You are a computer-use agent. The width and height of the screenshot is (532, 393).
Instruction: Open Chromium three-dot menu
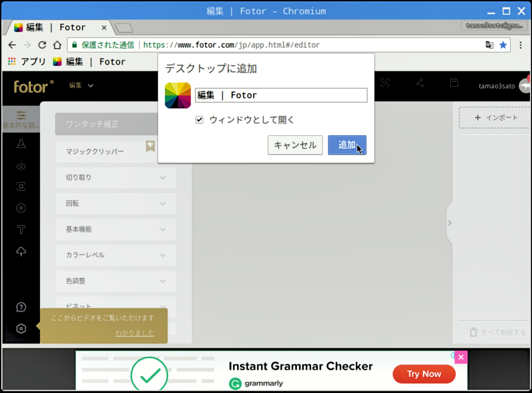pos(521,45)
